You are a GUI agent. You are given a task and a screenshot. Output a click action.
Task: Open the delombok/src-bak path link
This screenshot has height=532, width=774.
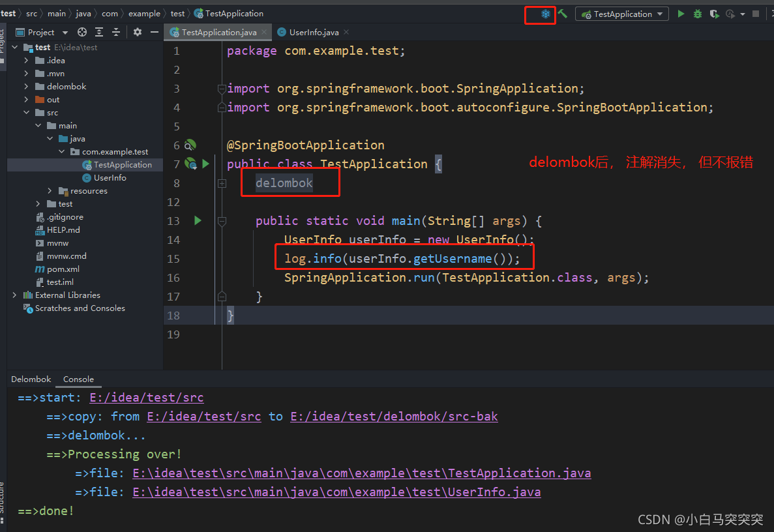coord(394,416)
